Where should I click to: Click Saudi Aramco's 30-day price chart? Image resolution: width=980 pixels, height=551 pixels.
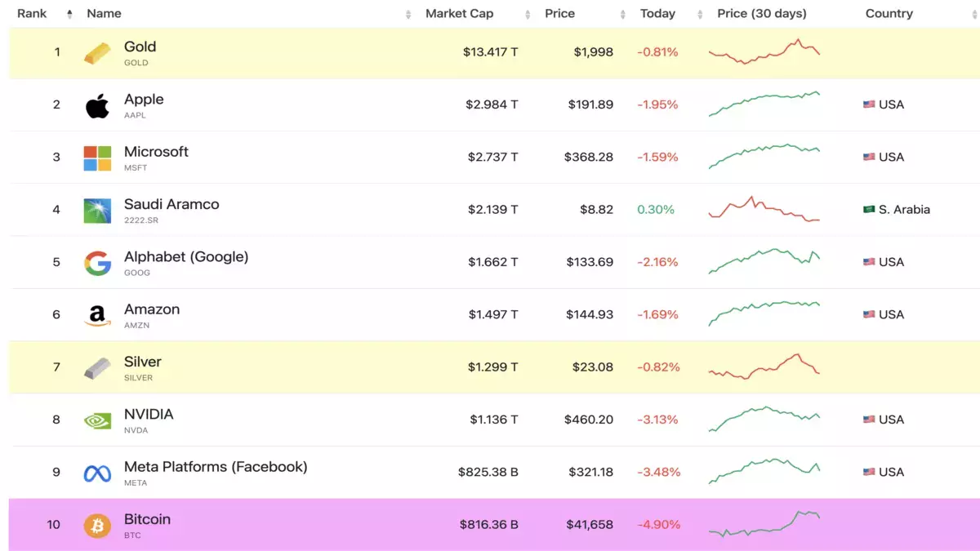pos(764,209)
